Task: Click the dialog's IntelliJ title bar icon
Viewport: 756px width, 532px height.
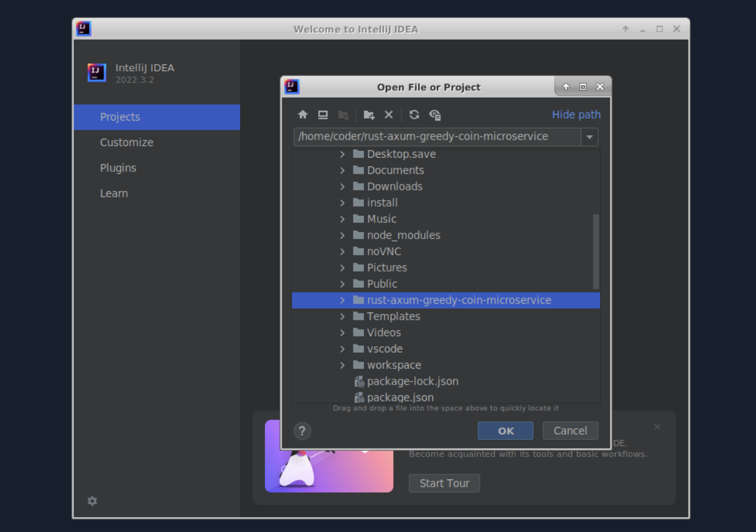Action: [x=292, y=87]
